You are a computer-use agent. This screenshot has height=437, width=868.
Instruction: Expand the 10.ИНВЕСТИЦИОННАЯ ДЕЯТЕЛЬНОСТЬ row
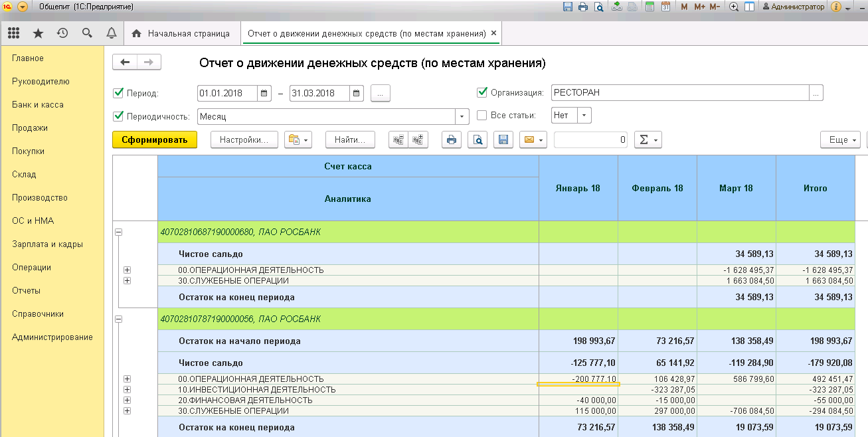coord(127,390)
